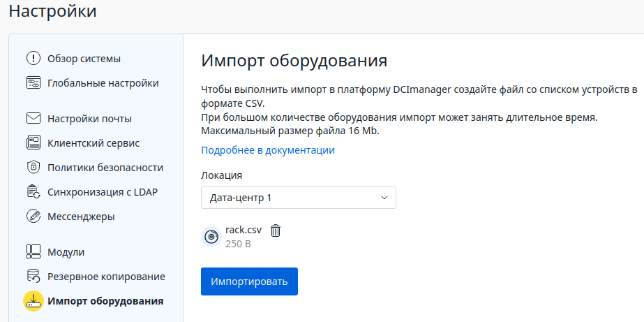This screenshot has width=644, height=322.
Task: Click the Политики безопасности shield icon
Action: (x=33, y=168)
